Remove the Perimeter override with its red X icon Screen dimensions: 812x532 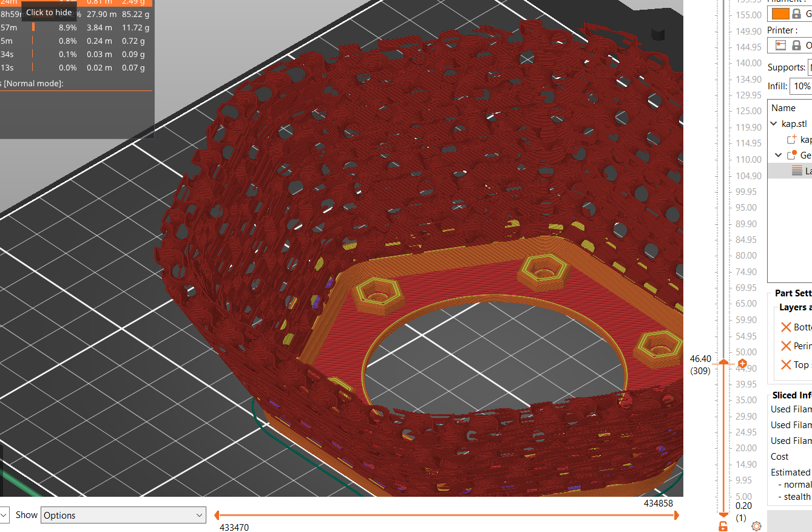(785, 346)
